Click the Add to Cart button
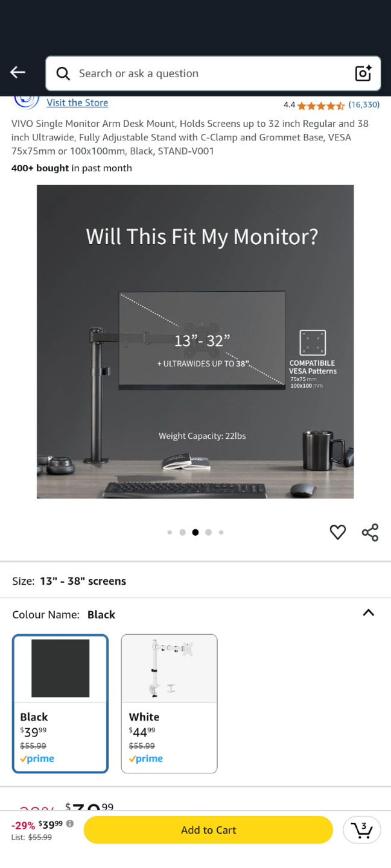This screenshot has height=868, width=391. (x=208, y=830)
